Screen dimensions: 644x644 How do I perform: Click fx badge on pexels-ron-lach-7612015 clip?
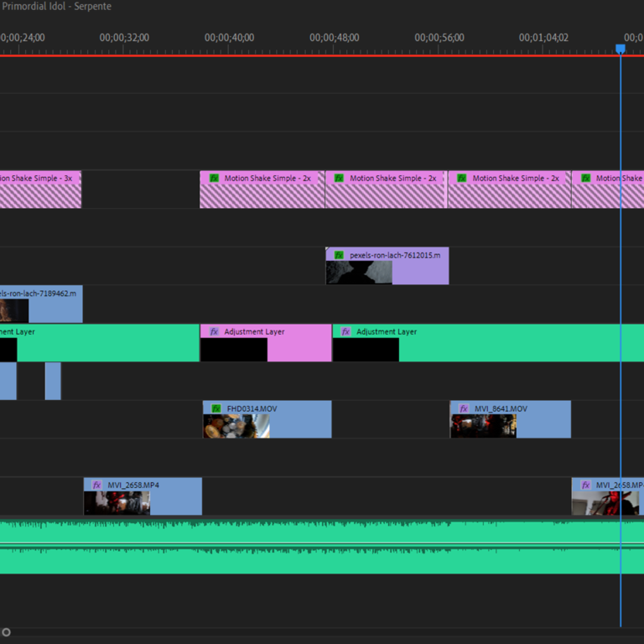339,254
